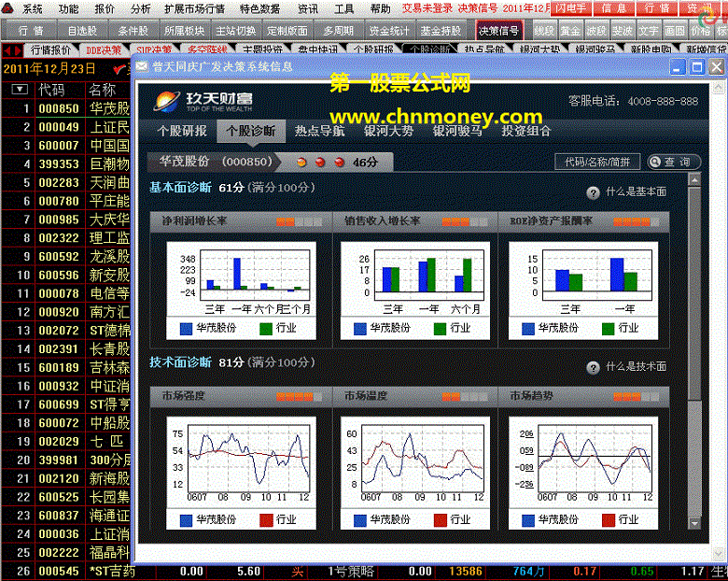Switch to 行情报价 tab in main window
This screenshot has height=581, width=728.
[50, 50]
